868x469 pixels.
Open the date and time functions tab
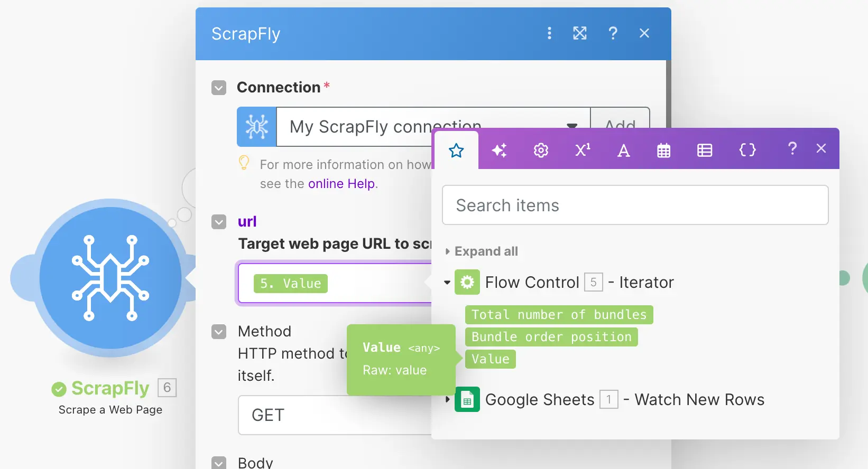[x=664, y=151]
